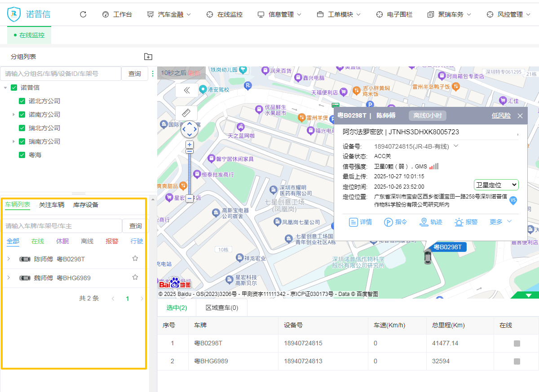Click the refresh icon in top navigation
Image resolution: width=539 pixels, height=392 pixels.
[83, 14]
